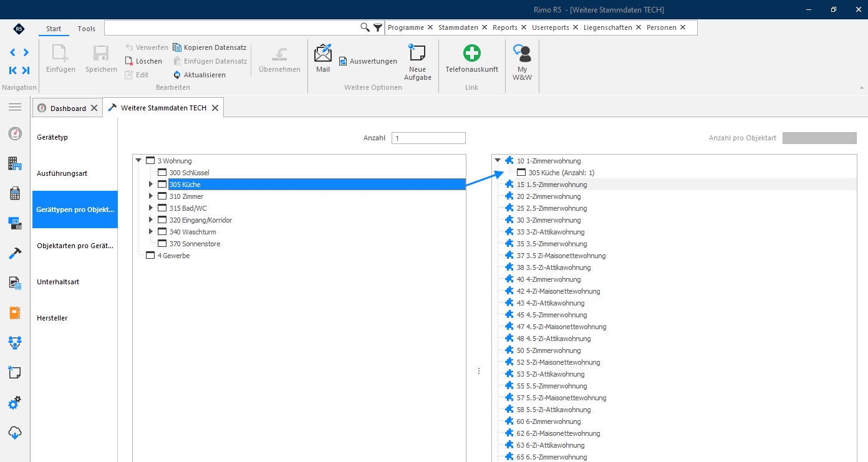Expand the 310 Zimmer node
The image size is (868, 462).
[150, 196]
